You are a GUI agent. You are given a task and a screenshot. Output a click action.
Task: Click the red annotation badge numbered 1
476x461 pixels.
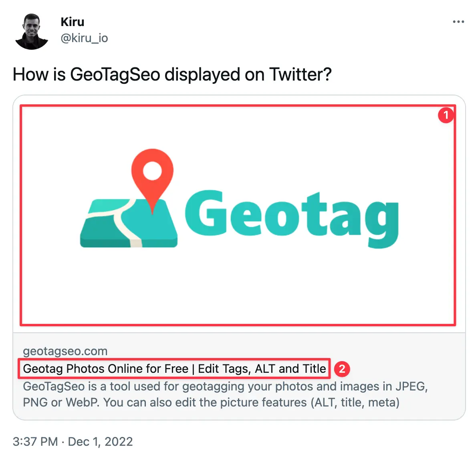coord(446,115)
